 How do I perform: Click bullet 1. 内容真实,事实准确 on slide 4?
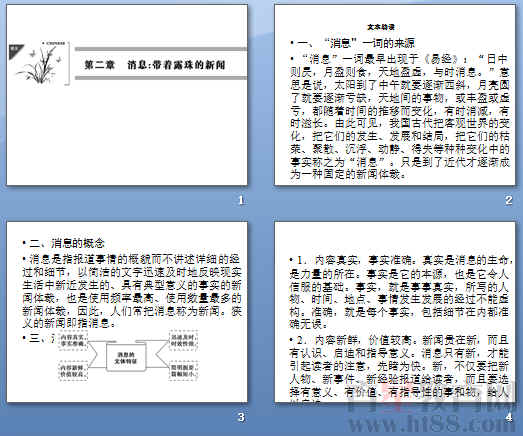tap(399, 292)
